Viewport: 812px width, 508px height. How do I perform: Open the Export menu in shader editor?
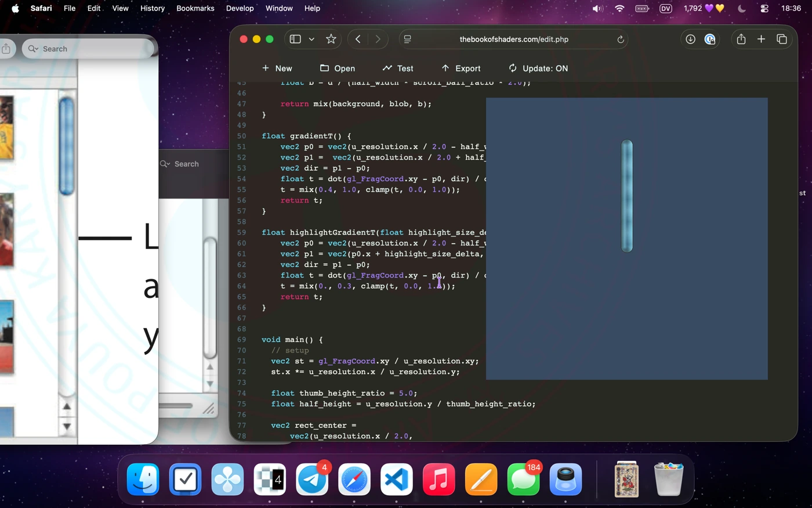461,69
